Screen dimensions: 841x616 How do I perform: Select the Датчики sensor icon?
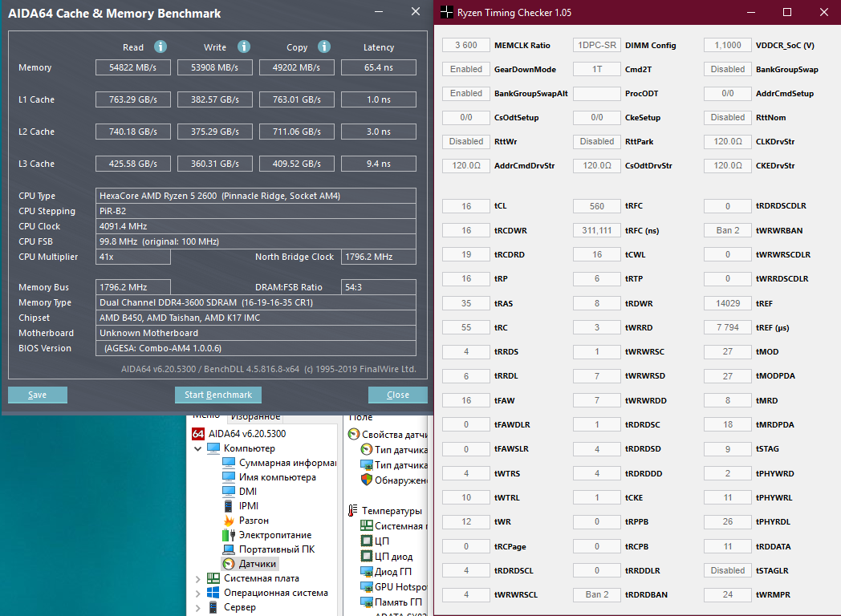click(229, 564)
